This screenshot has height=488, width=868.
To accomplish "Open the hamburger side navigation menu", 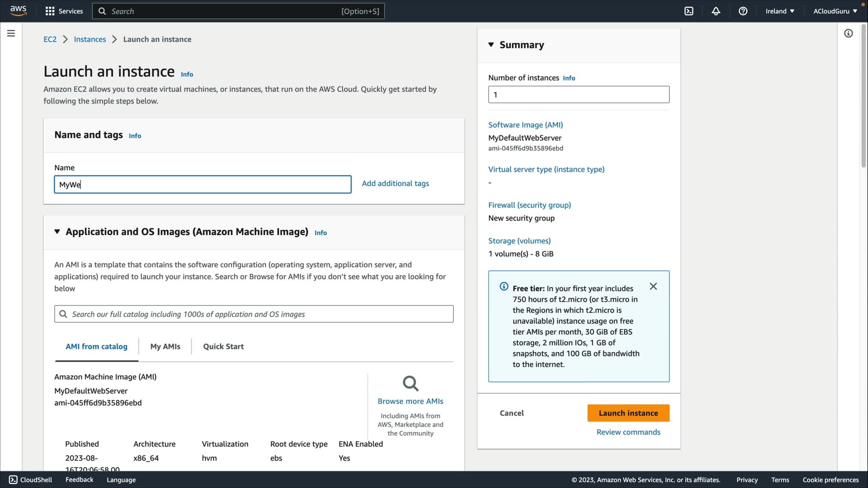I will click(11, 33).
